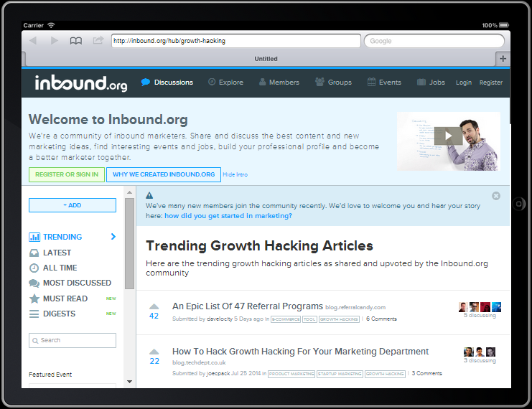
Task: Click the PRODUCT MARKETING tag
Action: [x=291, y=374]
